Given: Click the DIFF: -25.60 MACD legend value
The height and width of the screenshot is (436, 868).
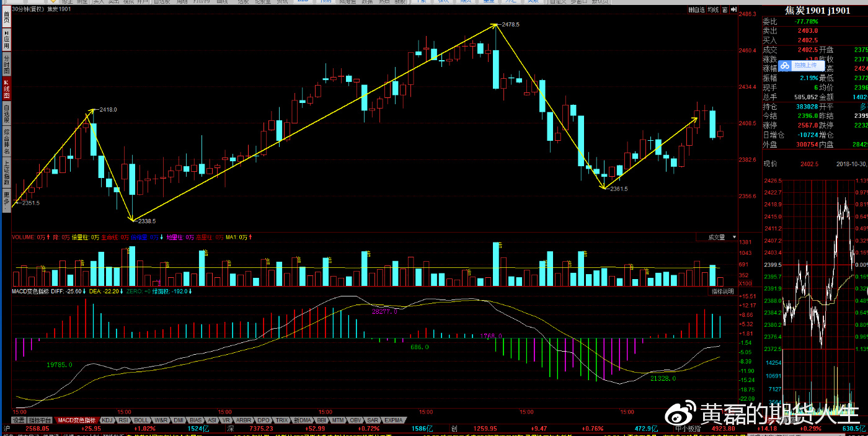Looking at the screenshot, I should 66,291.
